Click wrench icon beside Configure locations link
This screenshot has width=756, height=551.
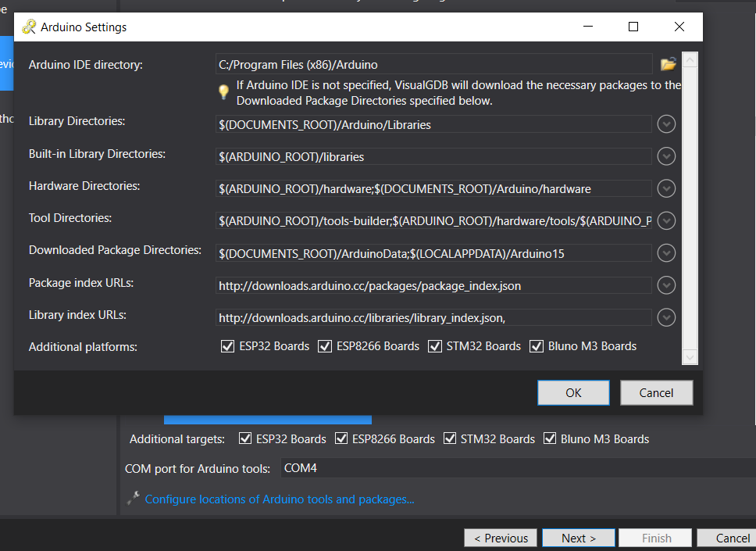pos(133,499)
